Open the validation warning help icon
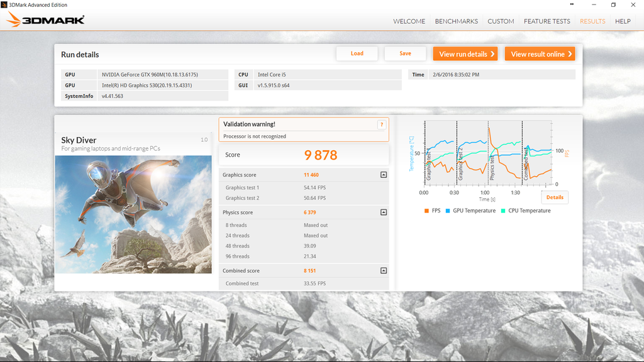This screenshot has height=362, width=644. [x=382, y=124]
